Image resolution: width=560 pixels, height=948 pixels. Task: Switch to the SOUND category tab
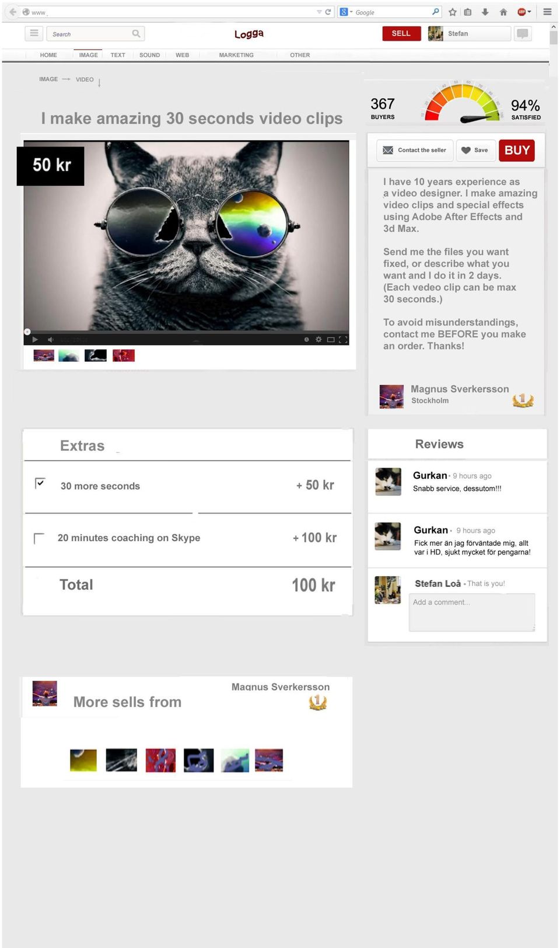[x=149, y=55]
